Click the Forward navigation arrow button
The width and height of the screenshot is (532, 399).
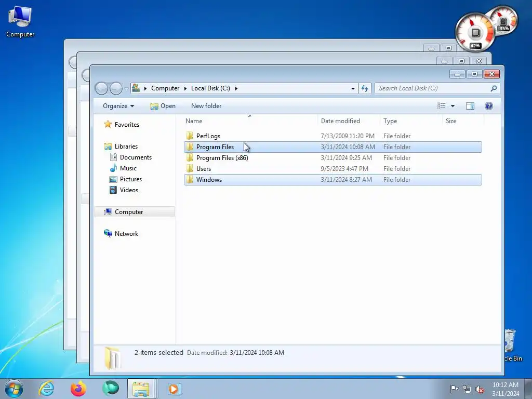pyautogui.click(x=116, y=88)
